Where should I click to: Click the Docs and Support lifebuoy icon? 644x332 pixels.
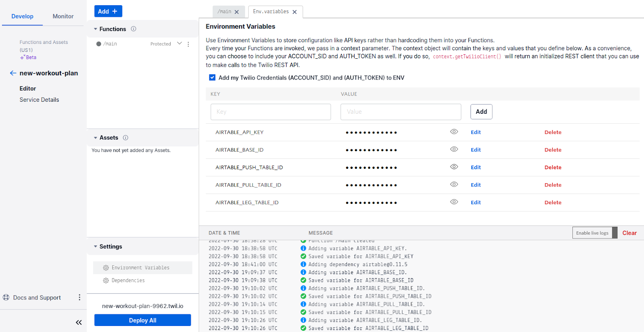click(6, 297)
